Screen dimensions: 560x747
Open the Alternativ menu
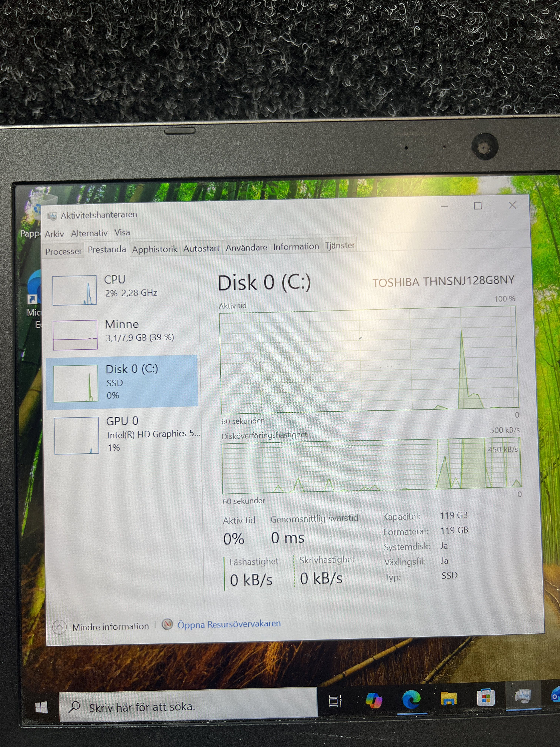(89, 233)
